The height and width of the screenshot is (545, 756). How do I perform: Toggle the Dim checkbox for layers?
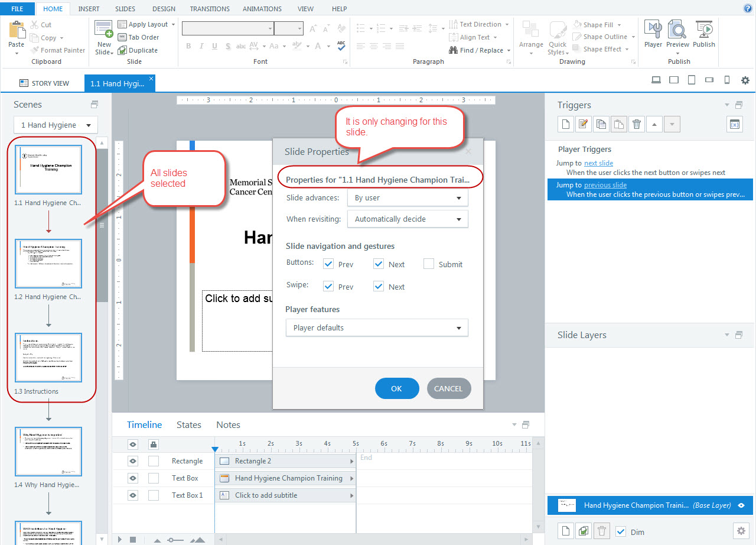(621, 531)
